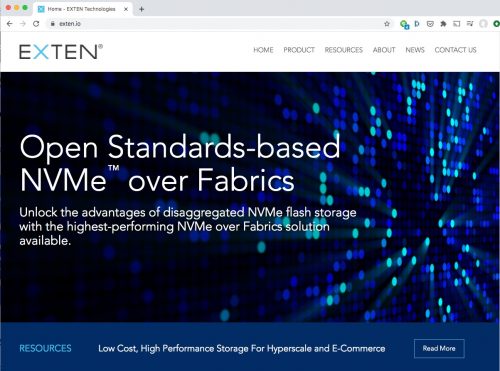The image size is (500, 371).
Task: Open the PRODUCT nav item
Action: click(x=299, y=50)
